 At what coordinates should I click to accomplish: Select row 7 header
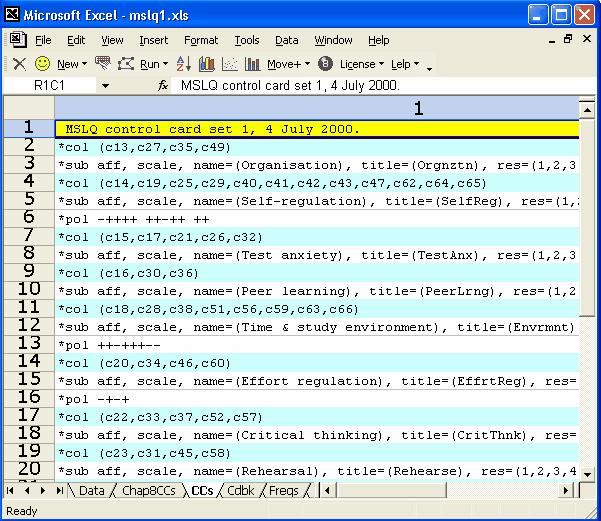tap(28, 236)
